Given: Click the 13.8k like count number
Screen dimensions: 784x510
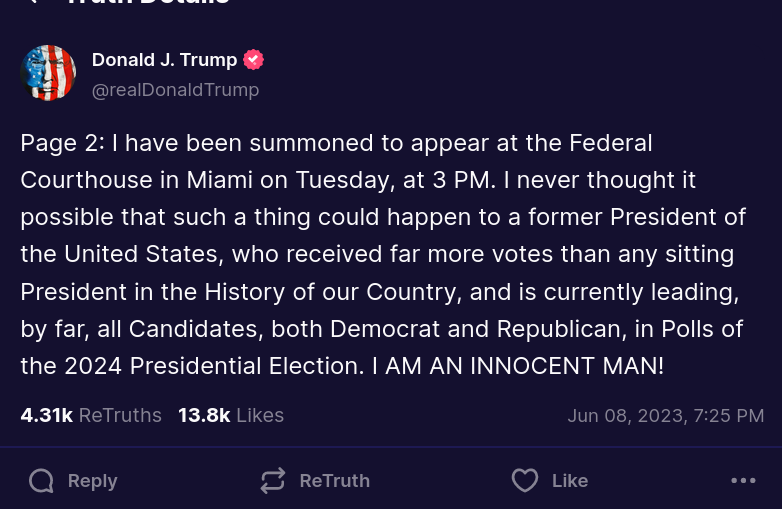Looking at the screenshot, I should click(x=204, y=415).
